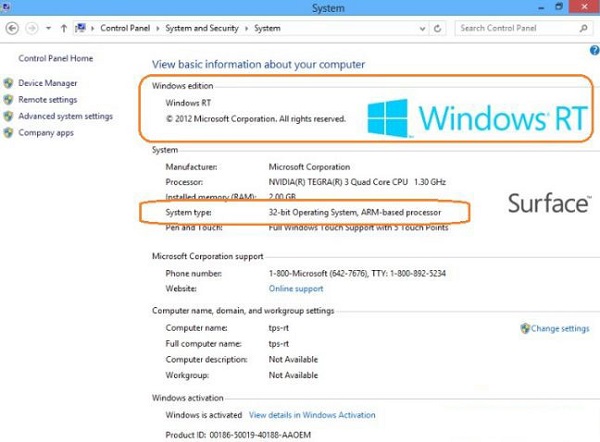The image size is (600, 442).
Task: Open Advanced system settings
Action: 65,116
